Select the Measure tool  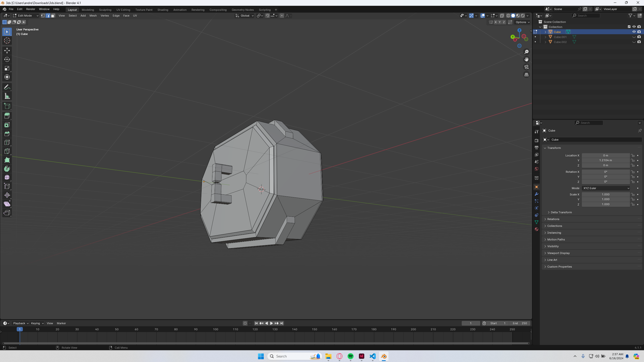coord(7,96)
